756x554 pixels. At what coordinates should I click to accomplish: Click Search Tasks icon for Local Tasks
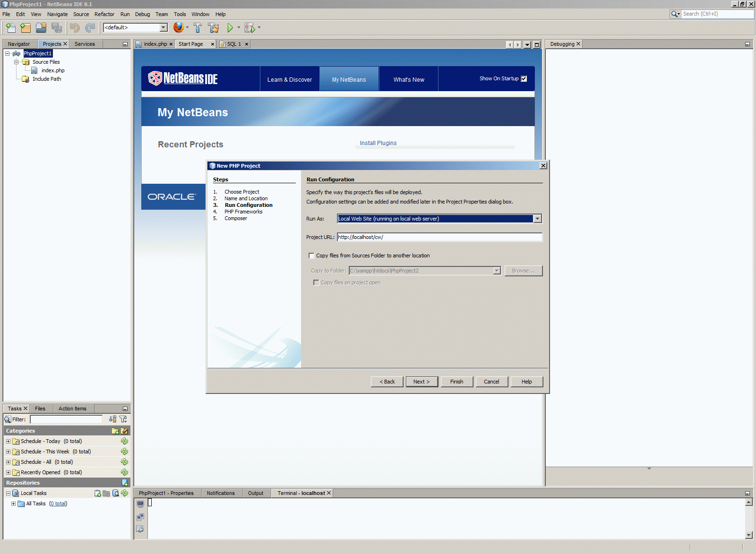coord(115,493)
